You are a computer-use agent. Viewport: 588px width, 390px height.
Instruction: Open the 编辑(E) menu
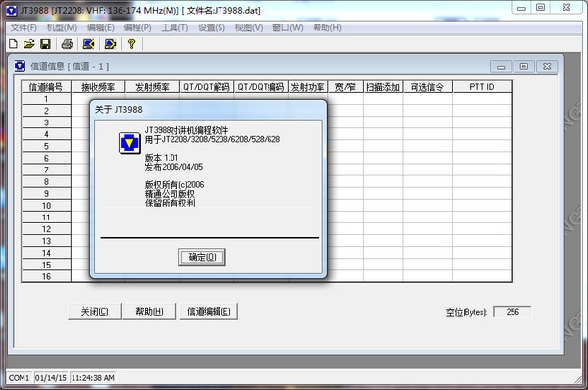pyautogui.click(x=101, y=27)
